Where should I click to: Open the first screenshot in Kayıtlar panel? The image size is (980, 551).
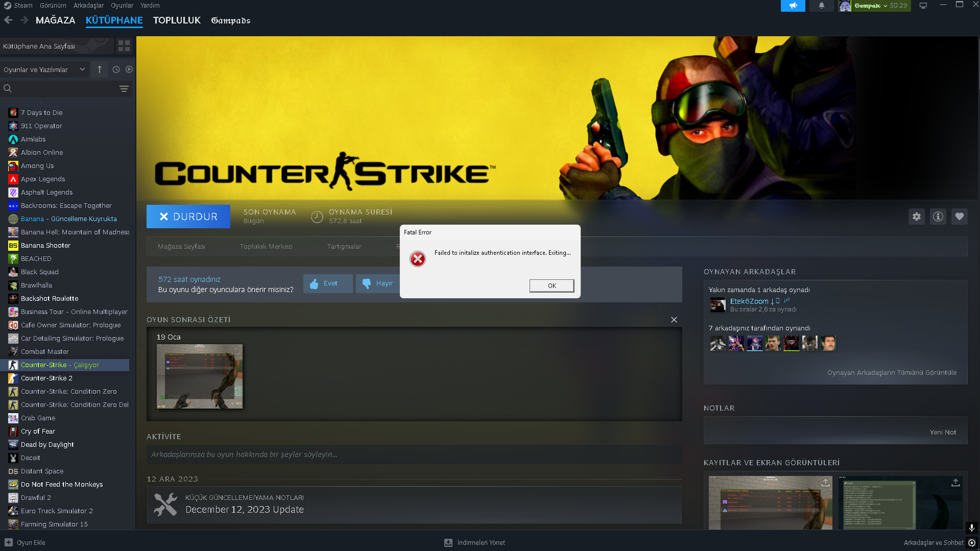point(771,502)
